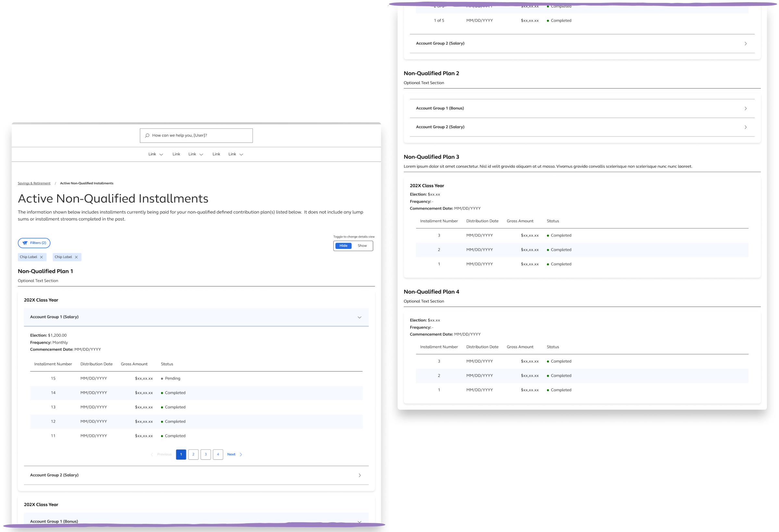Select the Hide toggle option
This screenshot has width=779, height=532.
343,246
